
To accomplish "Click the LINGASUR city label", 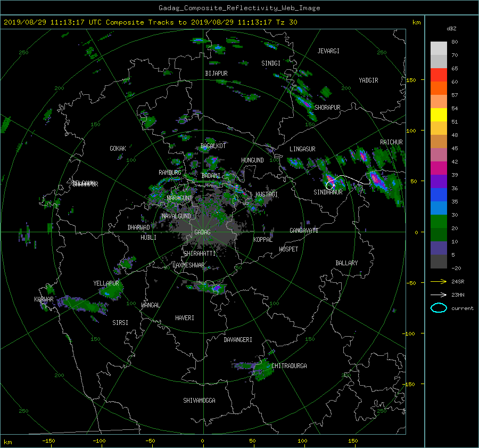I will pyautogui.click(x=302, y=149).
